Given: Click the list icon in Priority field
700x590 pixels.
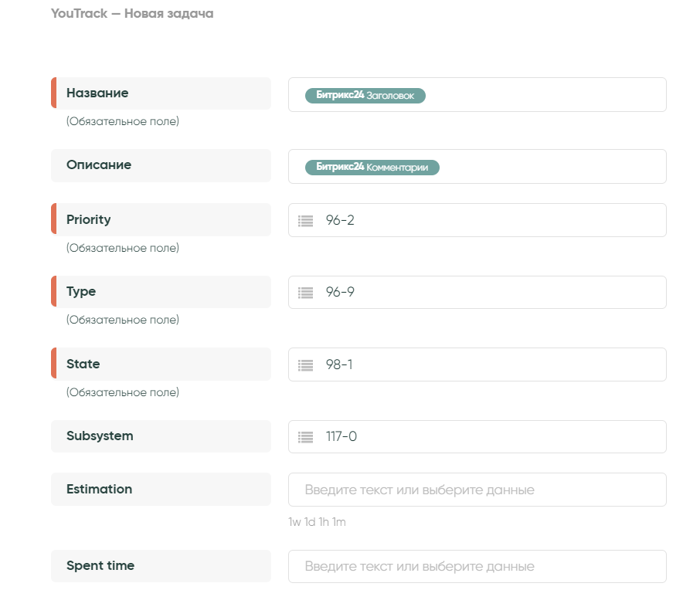Looking at the screenshot, I should [x=306, y=221].
